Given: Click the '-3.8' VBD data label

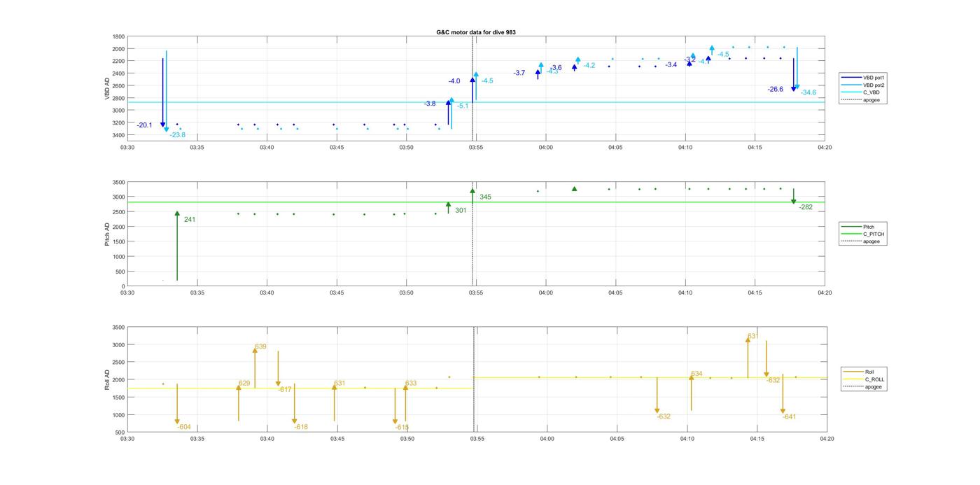Looking at the screenshot, I should pyautogui.click(x=430, y=104).
